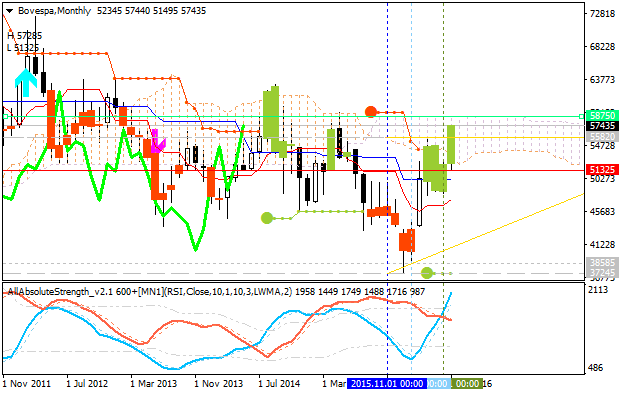The width and height of the screenshot is (624, 395).
Task: Open the chart dropdown triangle beside Bovespa,Monthly
Action: [x=10, y=11]
